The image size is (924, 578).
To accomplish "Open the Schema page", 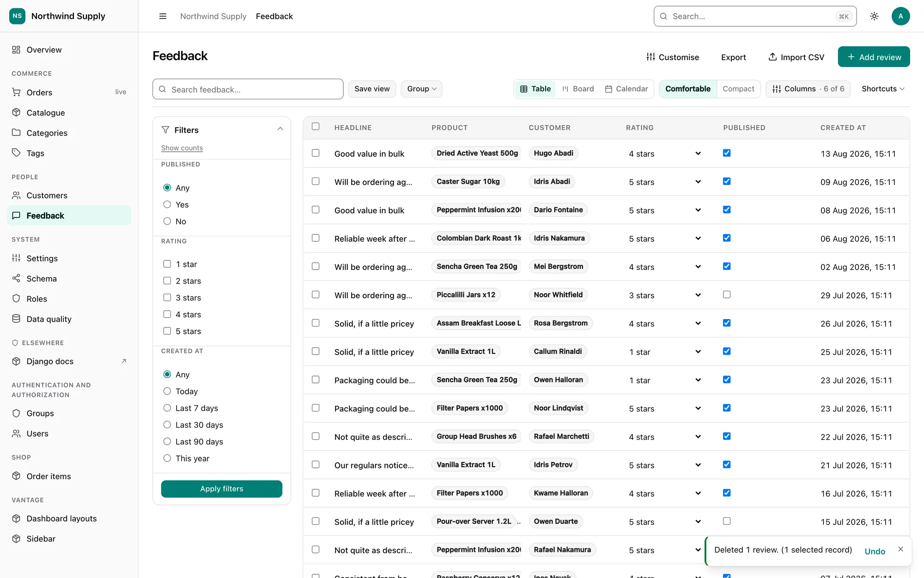I will click(69, 279).
